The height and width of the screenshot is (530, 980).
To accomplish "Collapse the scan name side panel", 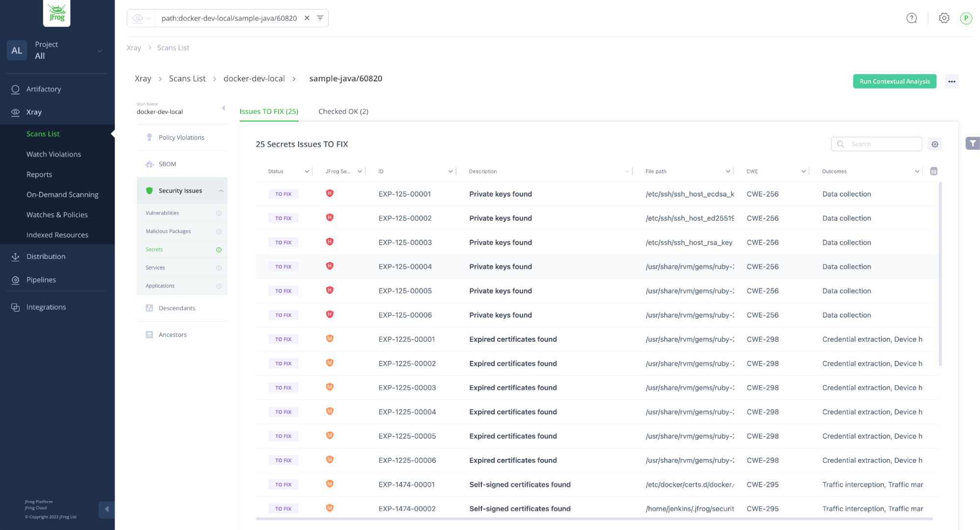I will point(224,108).
